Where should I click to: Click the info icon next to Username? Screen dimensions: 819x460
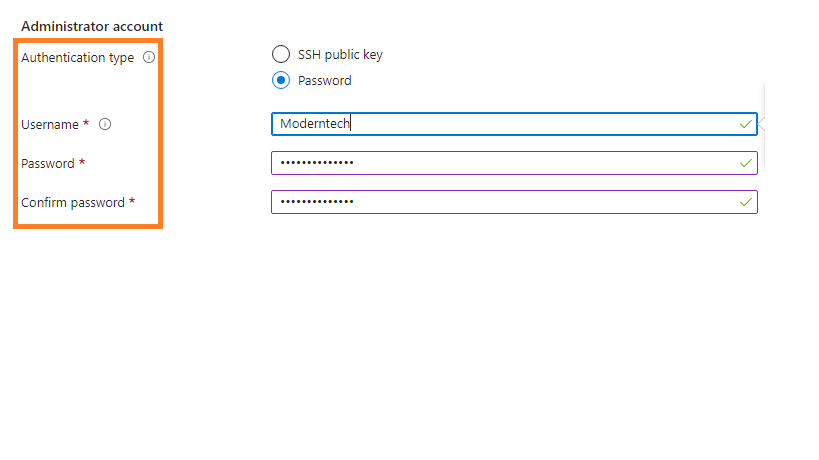pyautogui.click(x=105, y=125)
